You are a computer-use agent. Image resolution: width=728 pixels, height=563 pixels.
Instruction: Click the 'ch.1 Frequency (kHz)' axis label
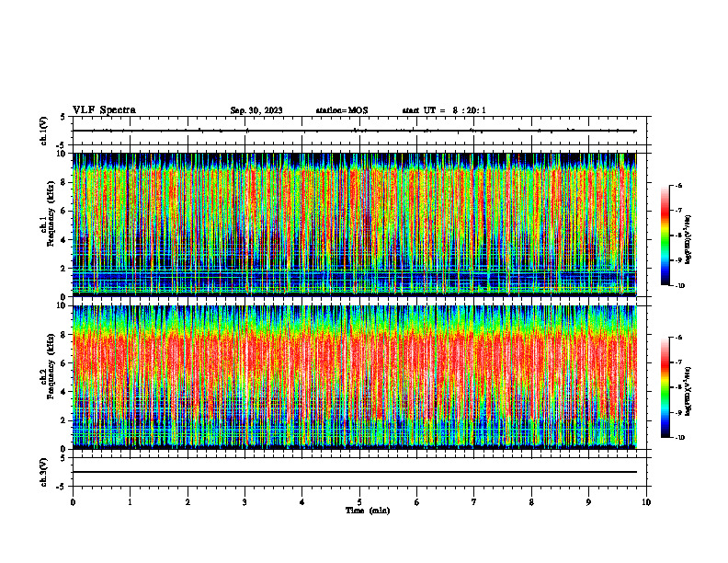[x=48, y=224]
